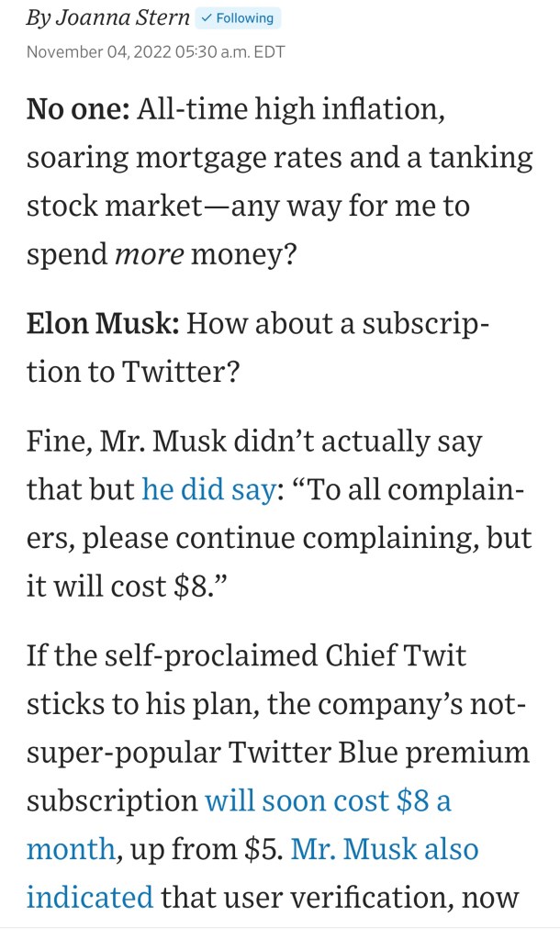Click the November 04, 2022 publication timestamp
This screenshot has width=560, height=939.
(x=155, y=51)
